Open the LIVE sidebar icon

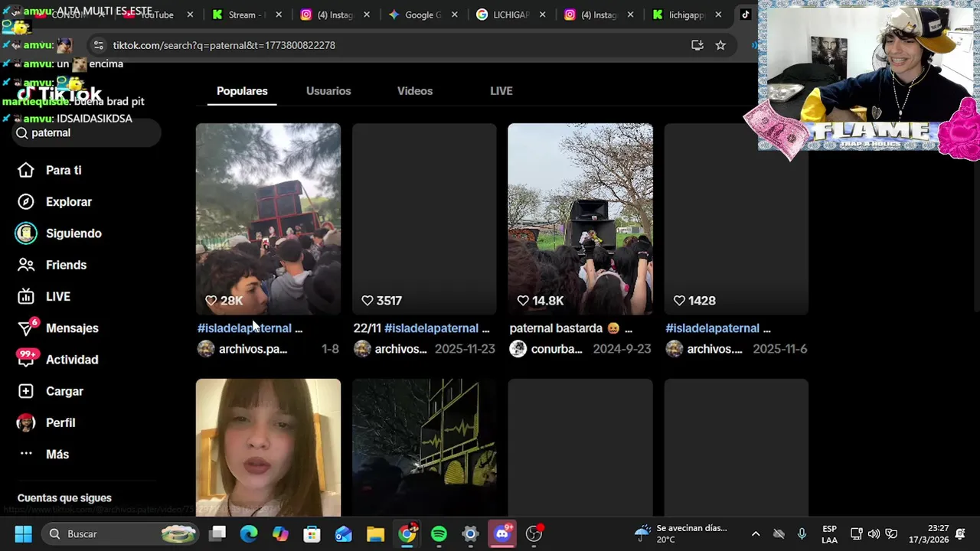26,296
